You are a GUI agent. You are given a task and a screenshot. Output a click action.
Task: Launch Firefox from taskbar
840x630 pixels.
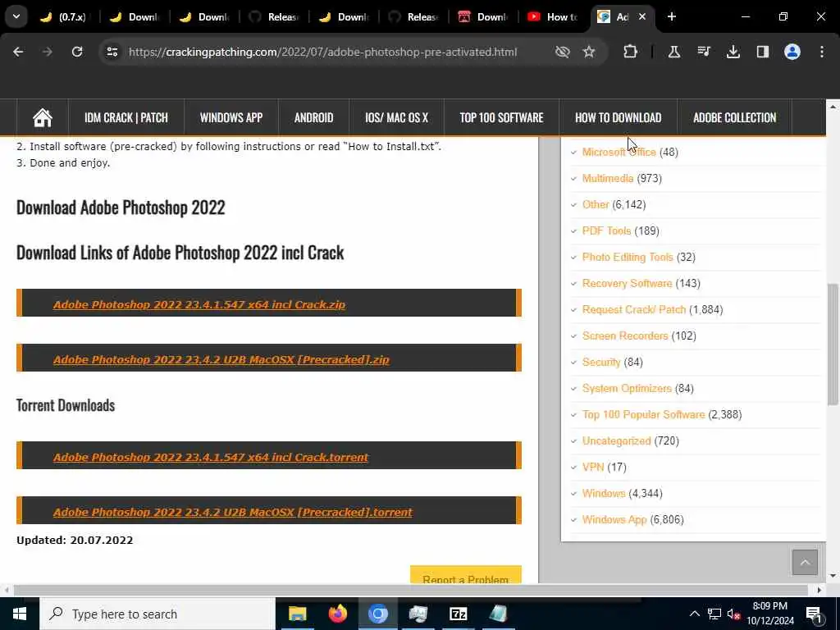coord(337,614)
